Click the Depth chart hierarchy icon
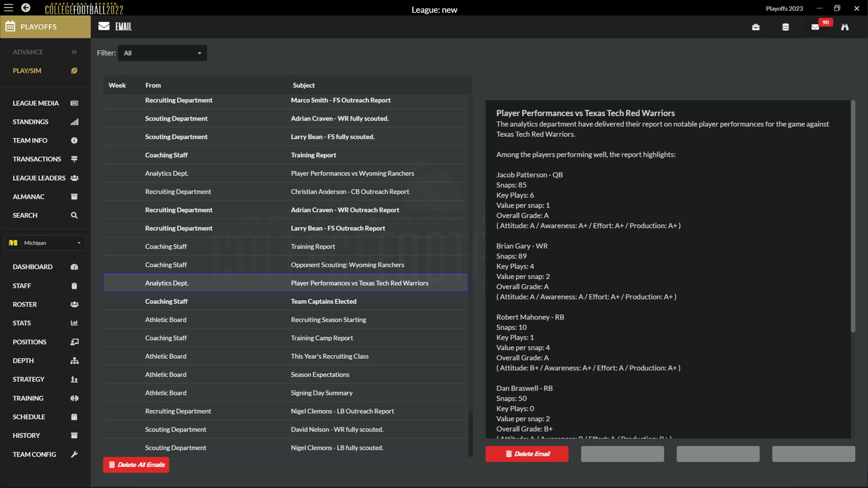This screenshot has height=488, width=868. click(74, 361)
